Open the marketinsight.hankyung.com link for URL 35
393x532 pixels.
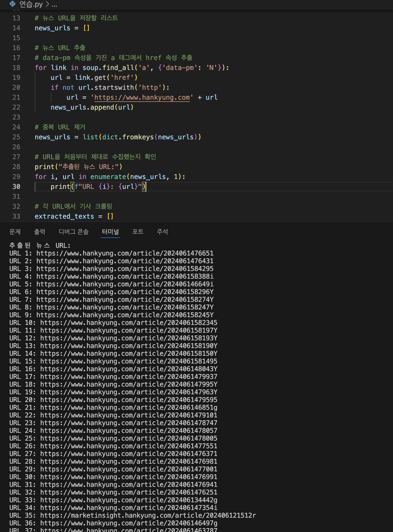tap(148, 515)
